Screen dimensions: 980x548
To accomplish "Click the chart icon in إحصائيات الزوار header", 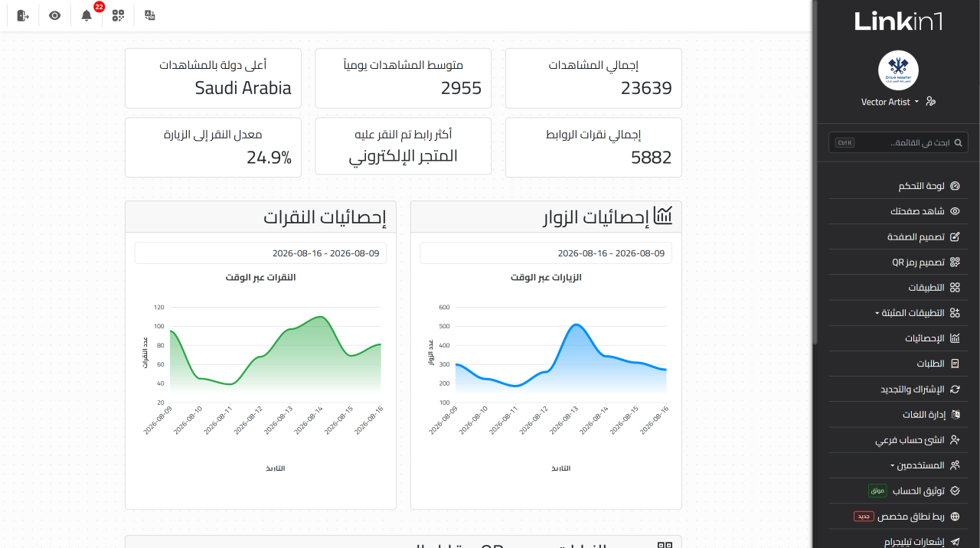I will [x=663, y=217].
